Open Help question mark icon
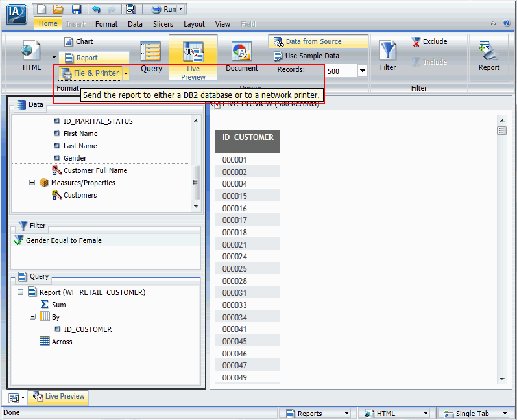 click(x=507, y=23)
